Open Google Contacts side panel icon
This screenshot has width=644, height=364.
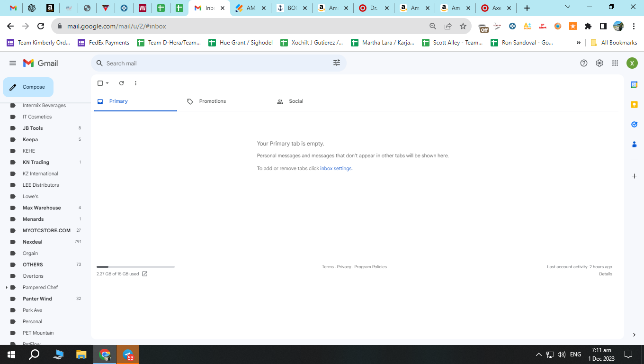(634, 144)
